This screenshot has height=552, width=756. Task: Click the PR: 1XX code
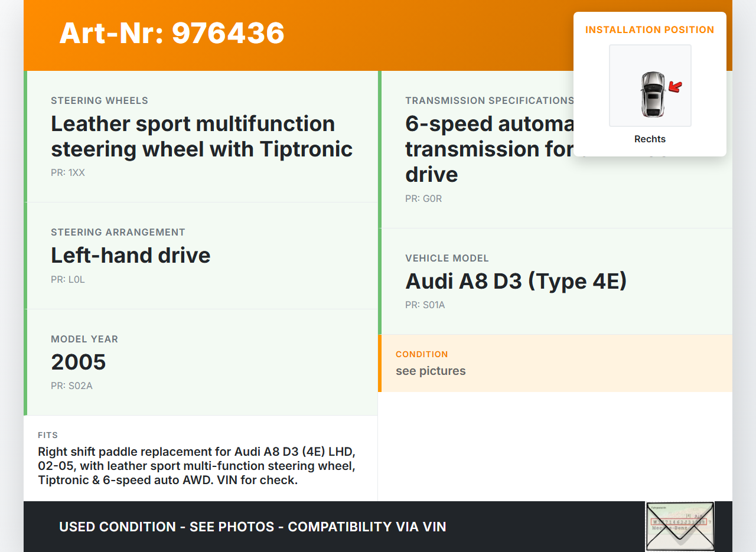tap(68, 173)
